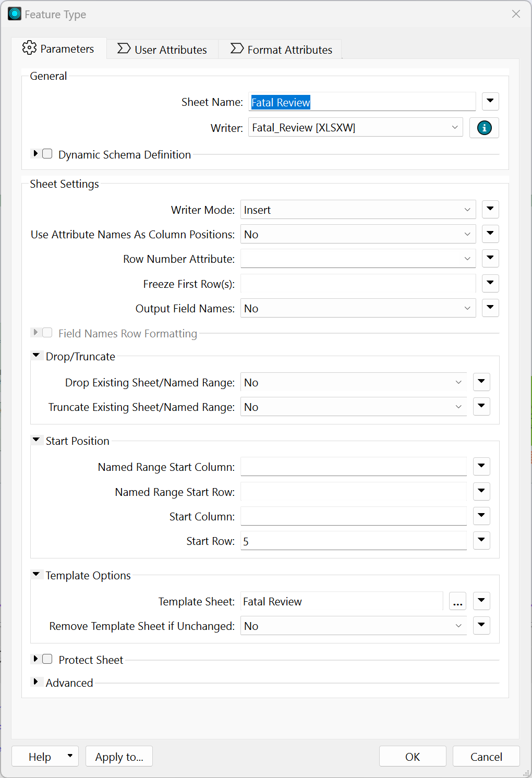Open Start Row arrow menu
Viewport: 532px width, 778px height.
point(481,540)
